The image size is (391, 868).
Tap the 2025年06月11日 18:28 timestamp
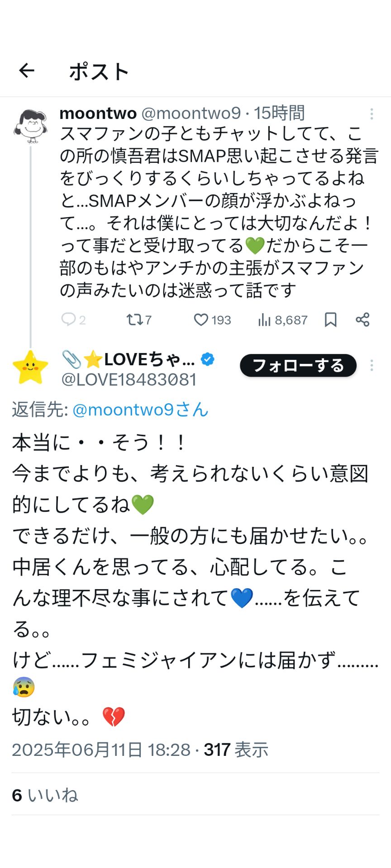pos(101,750)
